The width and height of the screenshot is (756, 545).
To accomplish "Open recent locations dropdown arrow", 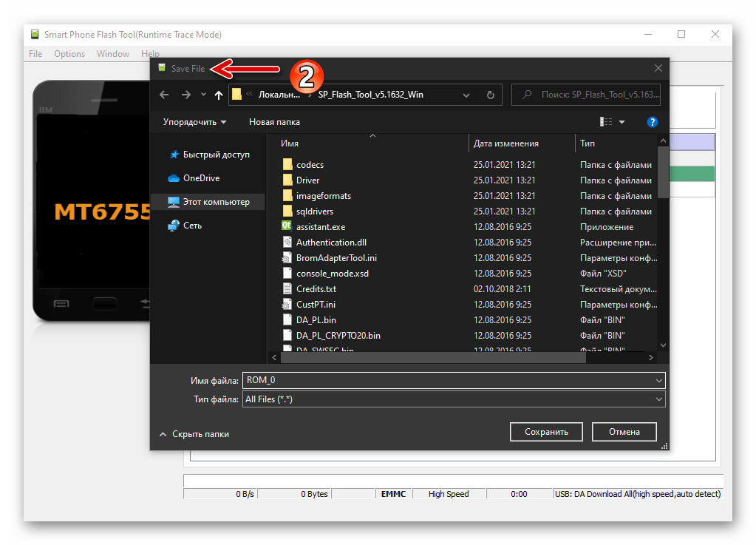I will coord(203,95).
